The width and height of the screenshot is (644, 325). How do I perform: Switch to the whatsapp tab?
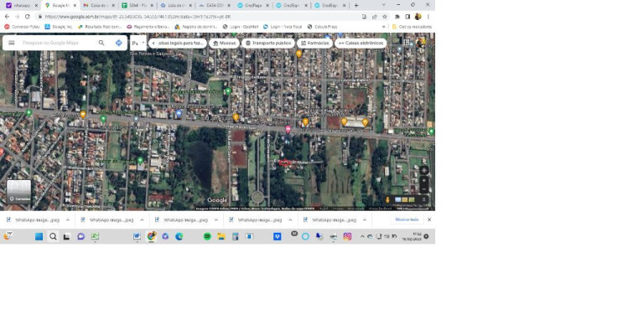[x=22, y=5]
